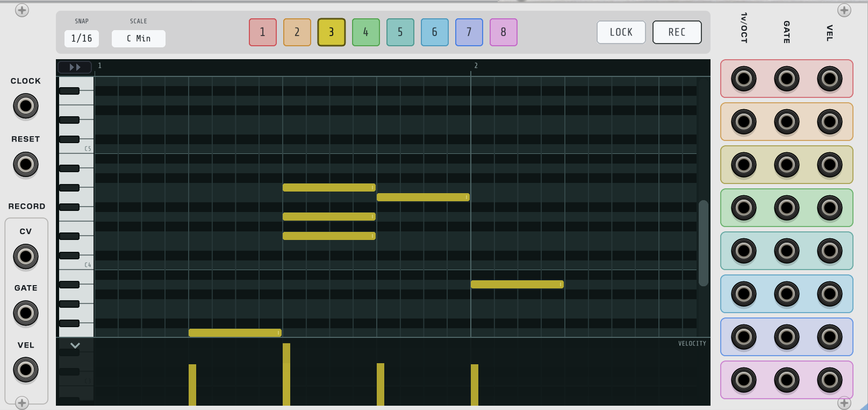Select pattern 8 pink button
Screen dimensions: 868x410
coord(504,32)
